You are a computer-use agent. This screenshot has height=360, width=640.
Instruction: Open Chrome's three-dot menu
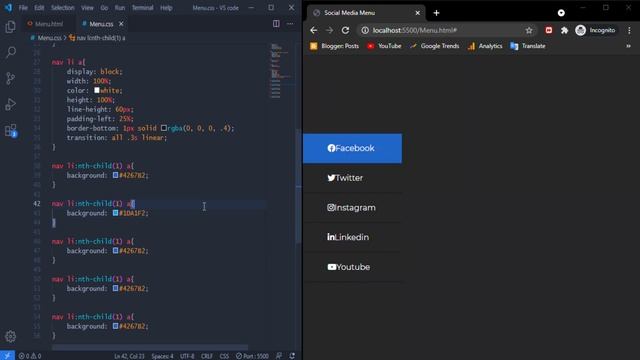pos(629,30)
